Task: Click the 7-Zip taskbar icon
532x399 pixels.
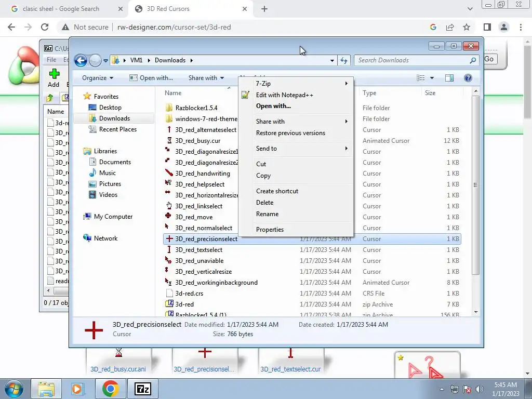Action: 142,389
